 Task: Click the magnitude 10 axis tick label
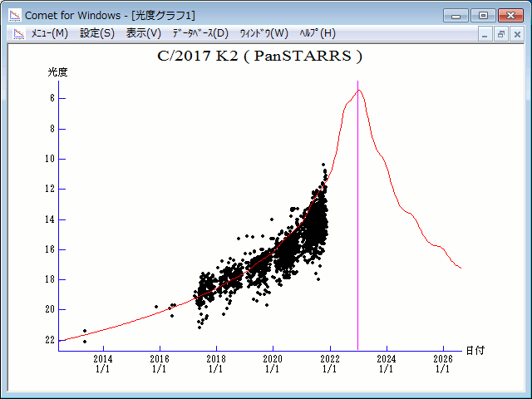point(50,159)
